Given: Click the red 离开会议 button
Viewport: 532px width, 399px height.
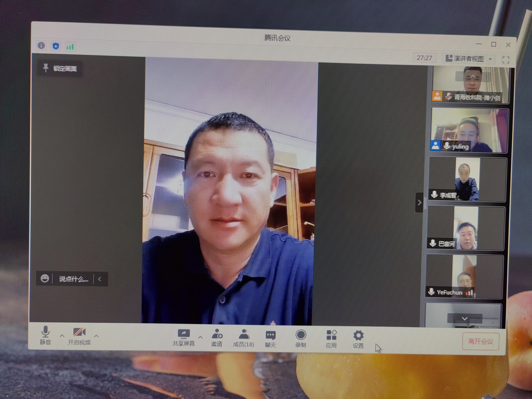Looking at the screenshot, I should point(481,341).
